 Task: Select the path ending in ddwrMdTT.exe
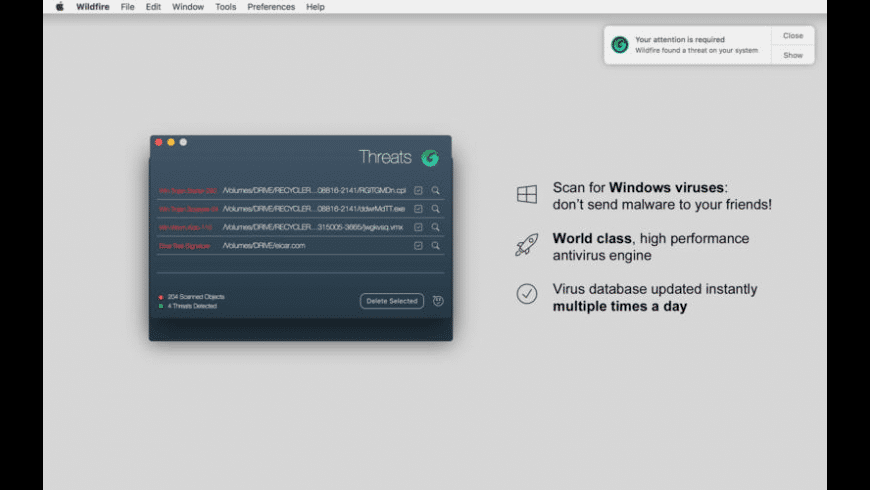click(313, 209)
